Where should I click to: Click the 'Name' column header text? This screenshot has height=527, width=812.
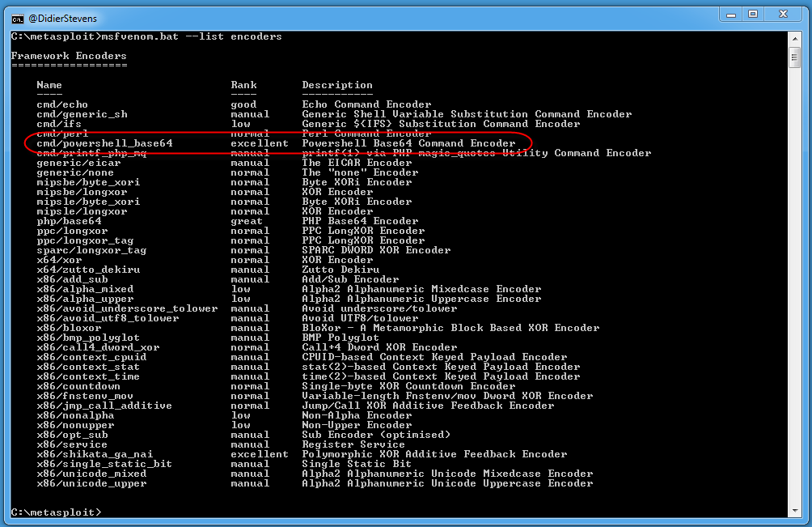(49, 85)
